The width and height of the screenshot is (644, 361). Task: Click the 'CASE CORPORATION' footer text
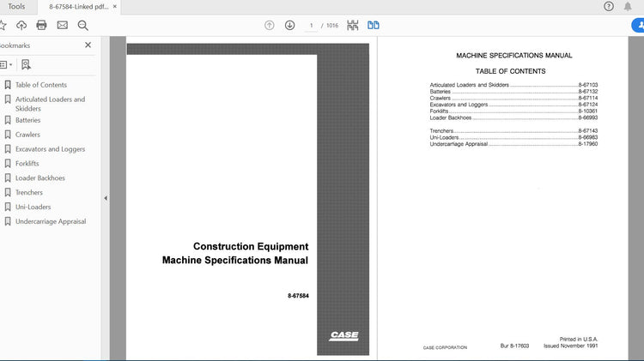445,347
